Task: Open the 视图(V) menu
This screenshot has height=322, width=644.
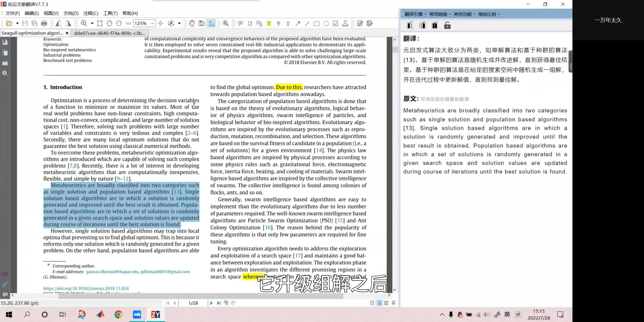Action: point(51,13)
